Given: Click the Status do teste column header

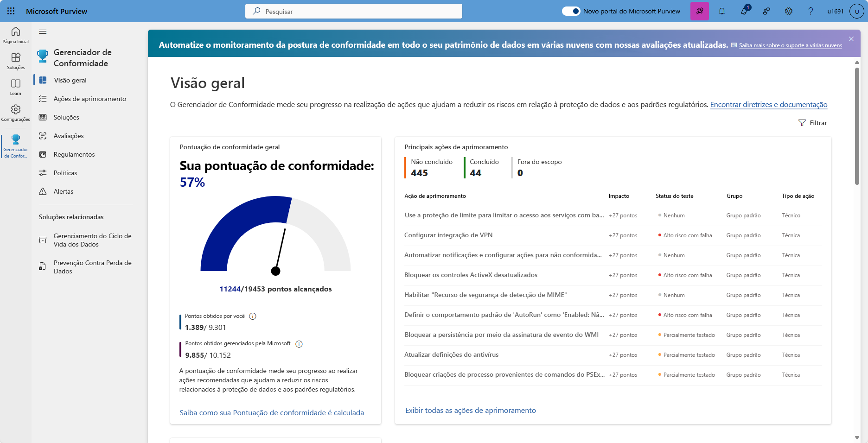Looking at the screenshot, I should (x=674, y=196).
